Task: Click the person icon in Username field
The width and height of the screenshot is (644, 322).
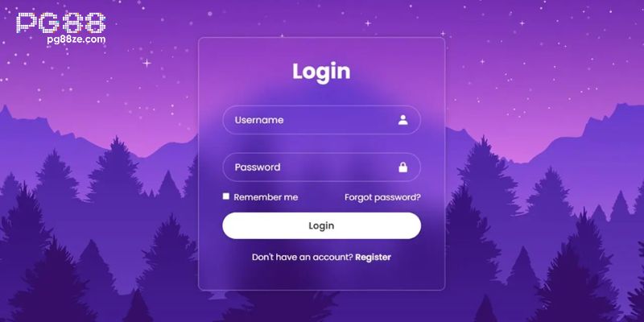Action: coord(403,120)
